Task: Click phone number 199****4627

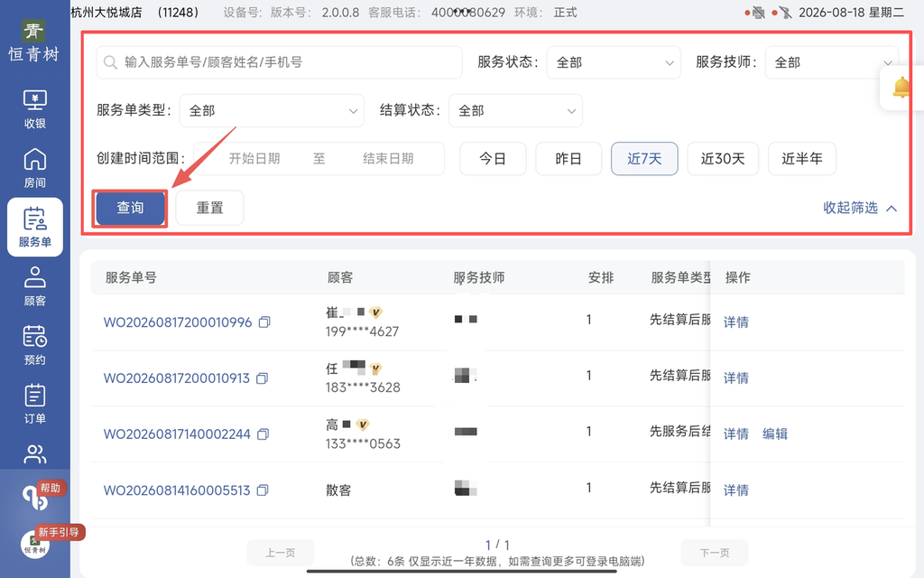Action: coord(363,332)
